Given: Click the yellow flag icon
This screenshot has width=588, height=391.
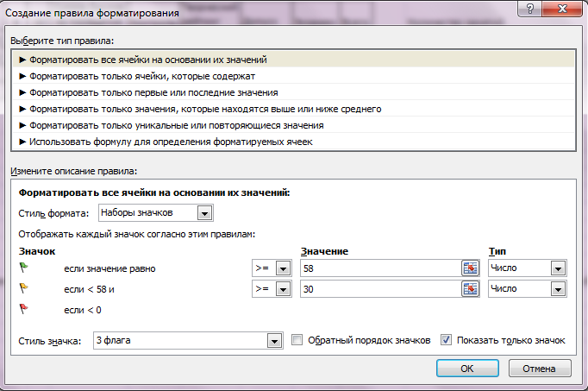Looking at the screenshot, I should [23, 288].
